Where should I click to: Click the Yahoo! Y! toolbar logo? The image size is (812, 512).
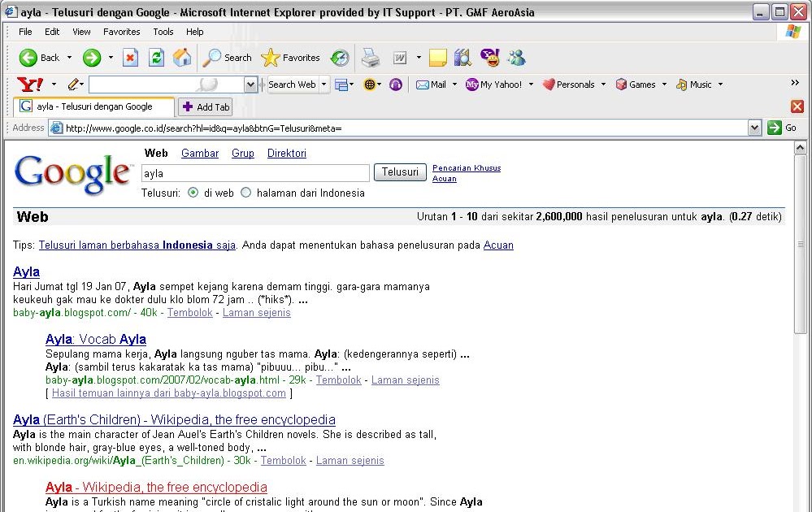30,85
